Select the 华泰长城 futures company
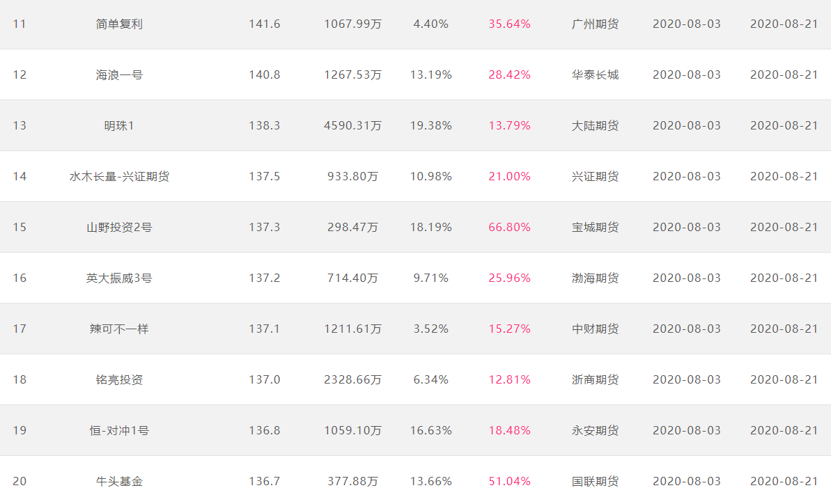The width and height of the screenshot is (831, 504). coord(595,74)
